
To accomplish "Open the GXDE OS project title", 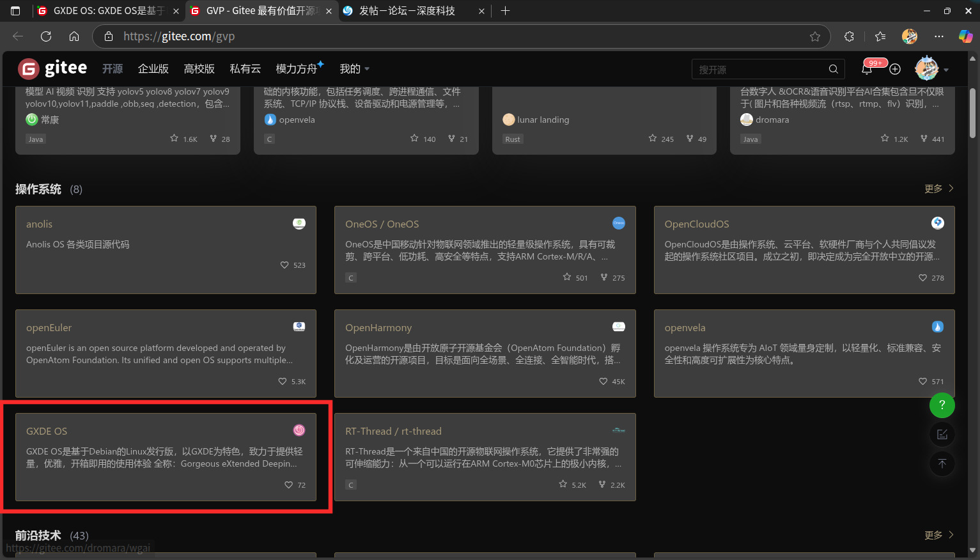I will pos(47,431).
